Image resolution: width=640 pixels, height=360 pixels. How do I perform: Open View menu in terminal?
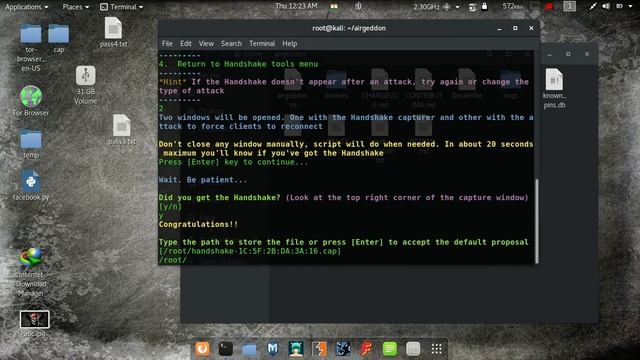206,44
